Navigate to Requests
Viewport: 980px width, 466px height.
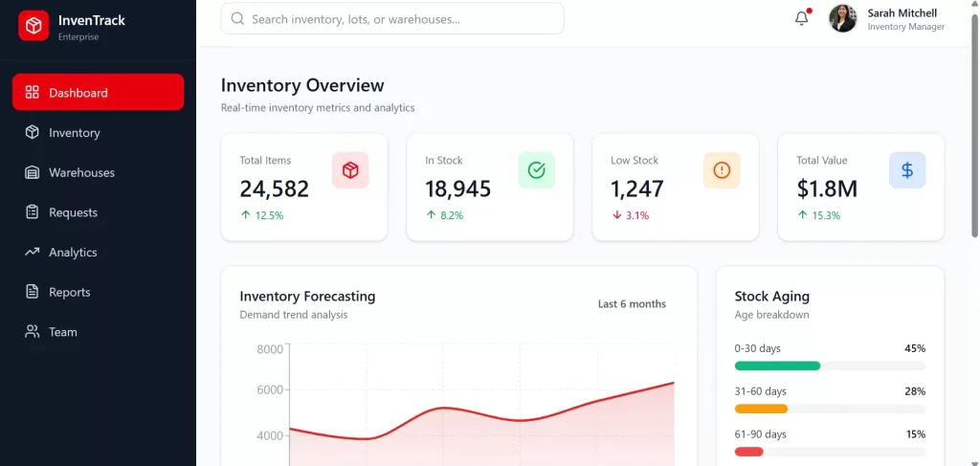pyautogui.click(x=99, y=212)
